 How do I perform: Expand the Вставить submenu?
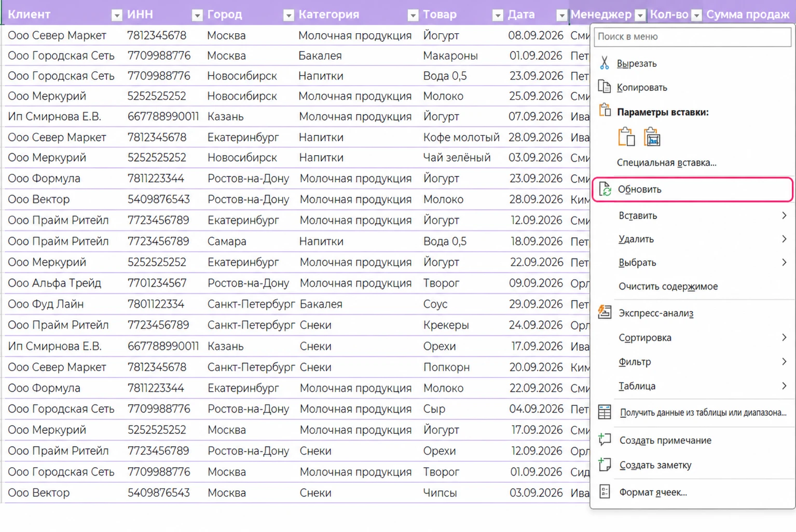[692, 215]
